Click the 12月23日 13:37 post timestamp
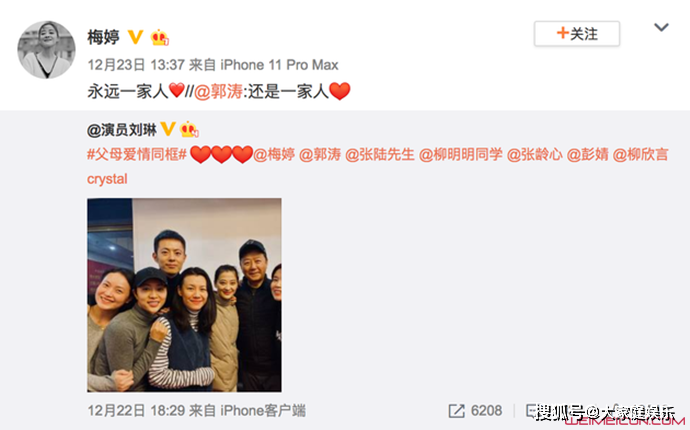 point(136,65)
